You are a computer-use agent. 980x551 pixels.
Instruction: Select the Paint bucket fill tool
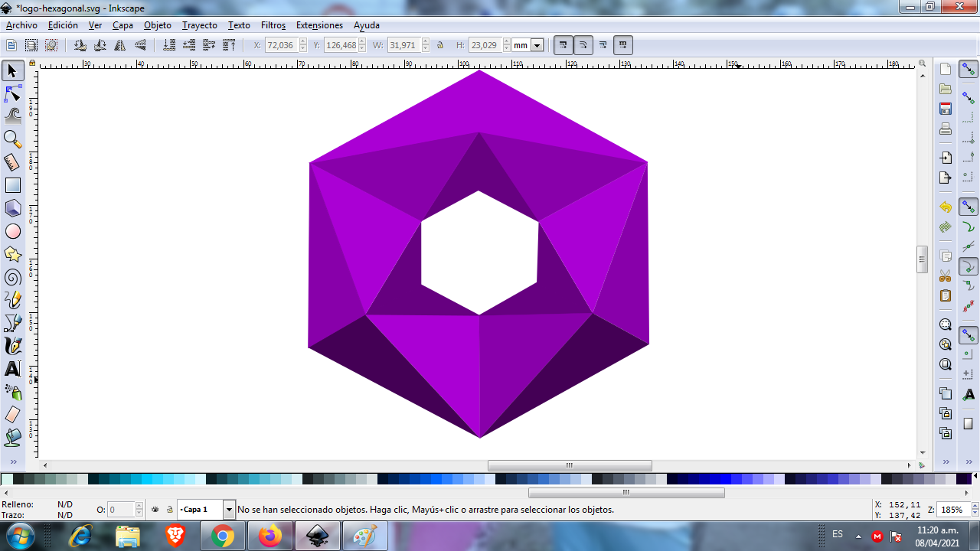[x=12, y=438]
